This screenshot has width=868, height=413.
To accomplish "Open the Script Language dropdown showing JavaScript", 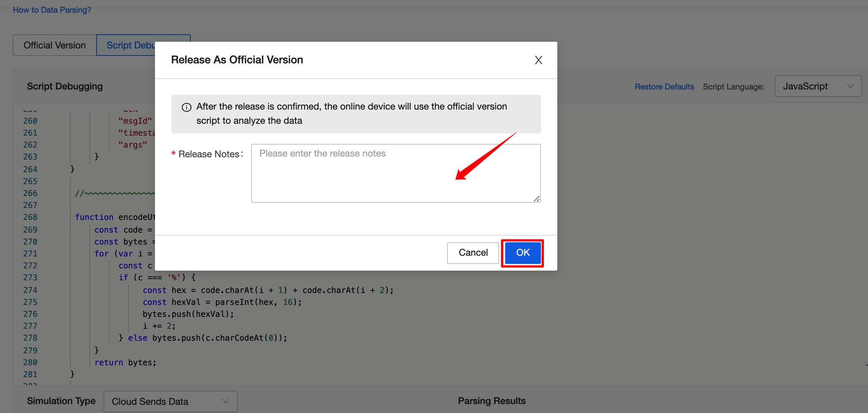I will coord(818,86).
